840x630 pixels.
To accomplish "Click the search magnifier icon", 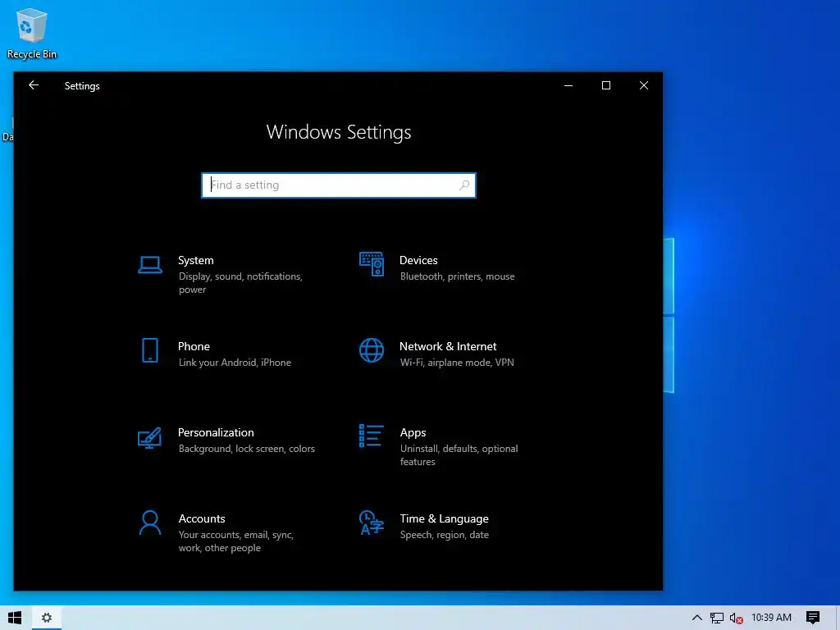I will [x=464, y=185].
